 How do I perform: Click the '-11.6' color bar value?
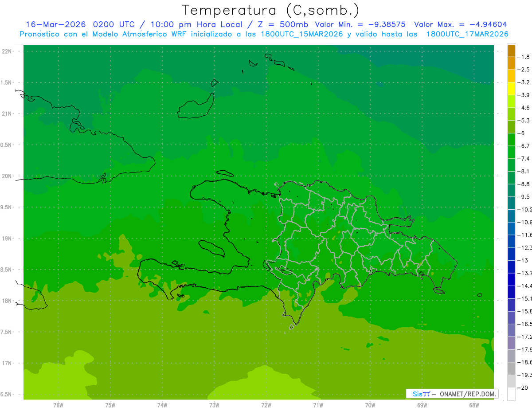pyautogui.click(x=524, y=235)
